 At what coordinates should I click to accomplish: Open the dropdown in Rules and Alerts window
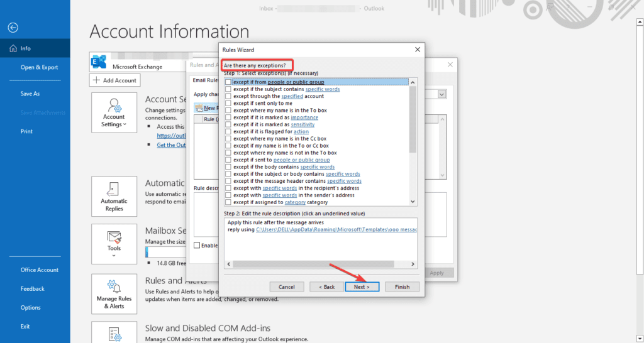[442, 94]
